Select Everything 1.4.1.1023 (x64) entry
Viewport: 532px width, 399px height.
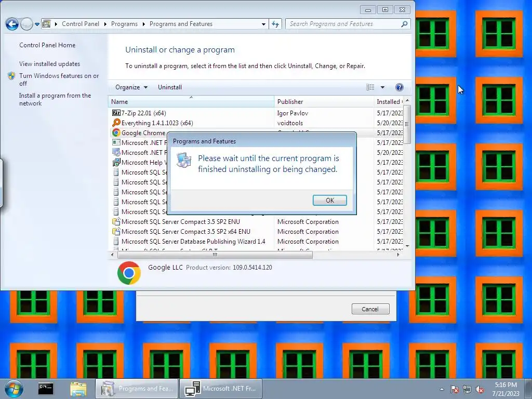coord(257,123)
